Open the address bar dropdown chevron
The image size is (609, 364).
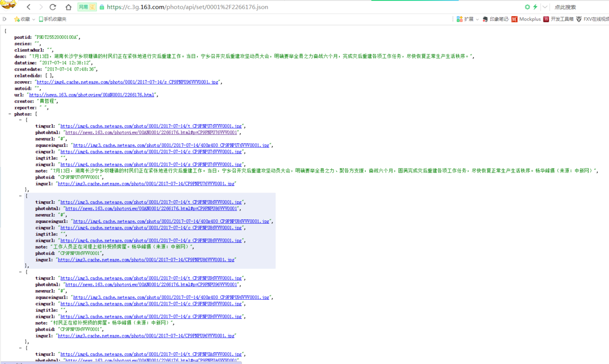click(x=545, y=7)
